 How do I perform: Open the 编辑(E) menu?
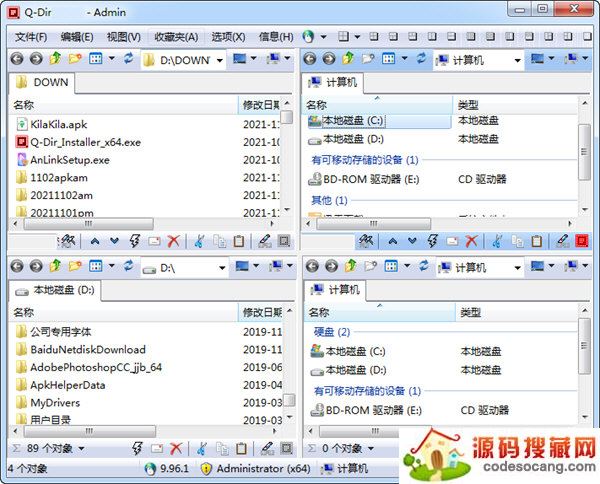click(x=77, y=37)
